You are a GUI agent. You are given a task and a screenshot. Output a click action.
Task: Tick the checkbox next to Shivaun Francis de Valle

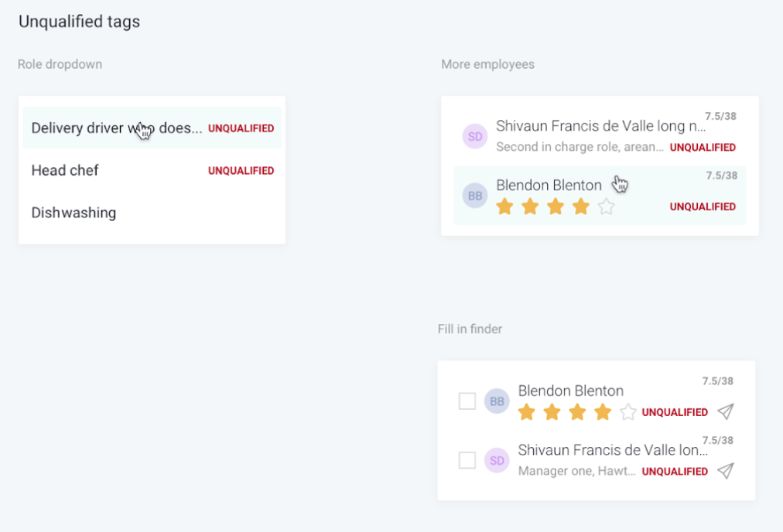(x=467, y=460)
